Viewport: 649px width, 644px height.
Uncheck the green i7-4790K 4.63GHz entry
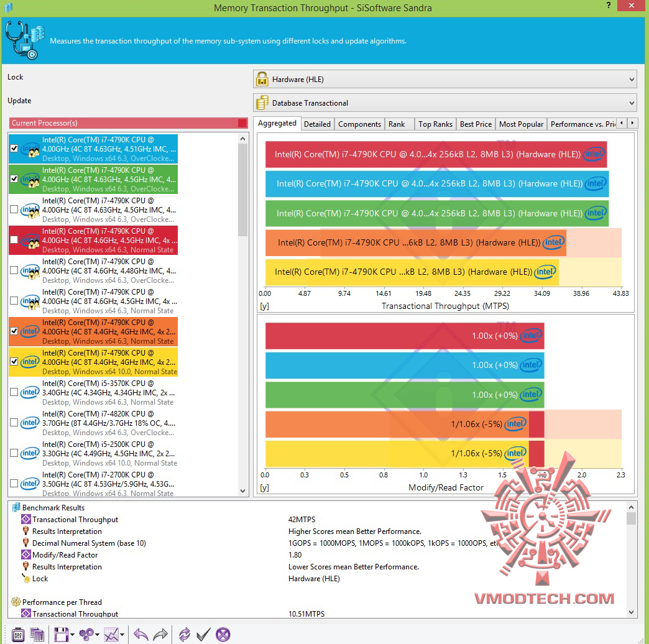coord(14,179)
